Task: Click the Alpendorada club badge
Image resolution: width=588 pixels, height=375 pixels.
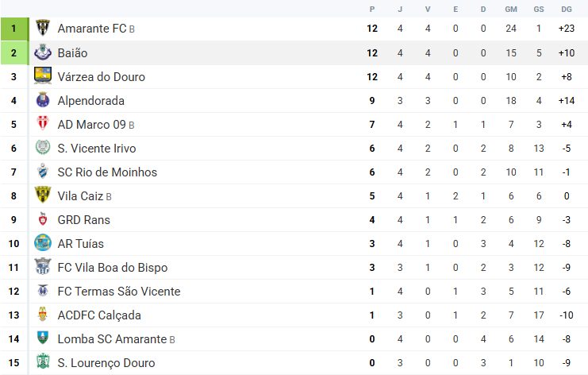Action: coord(43,100)
